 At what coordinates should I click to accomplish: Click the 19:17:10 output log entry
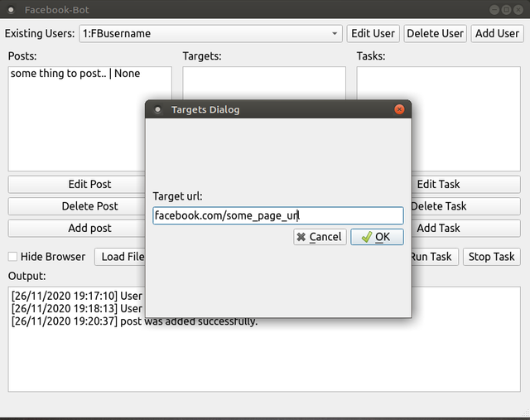coord(77,296)
